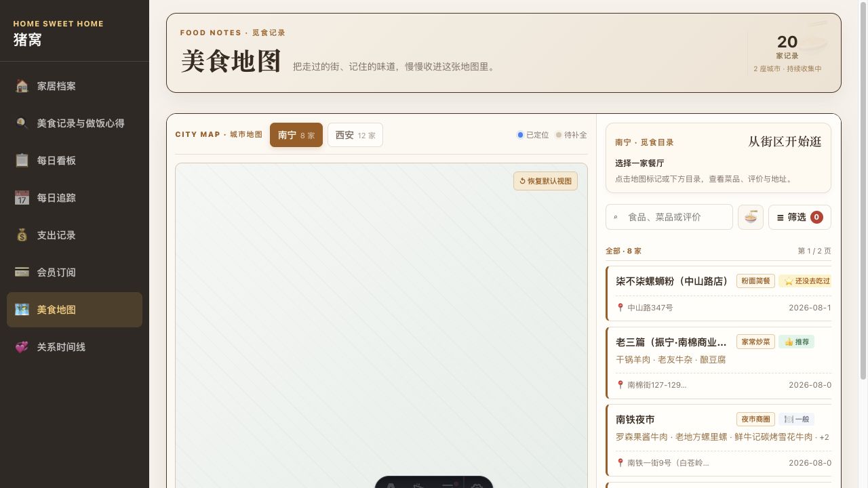Click 恢复默认视图 button on the map
The height and width of the screenshot is (488, 868).
click(x=545, y=181)
